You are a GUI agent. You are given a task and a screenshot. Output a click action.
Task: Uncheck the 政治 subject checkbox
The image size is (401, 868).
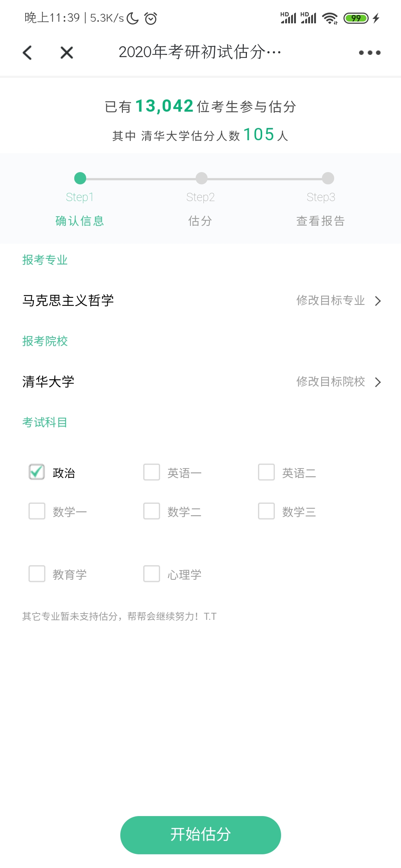pos(37,472)
